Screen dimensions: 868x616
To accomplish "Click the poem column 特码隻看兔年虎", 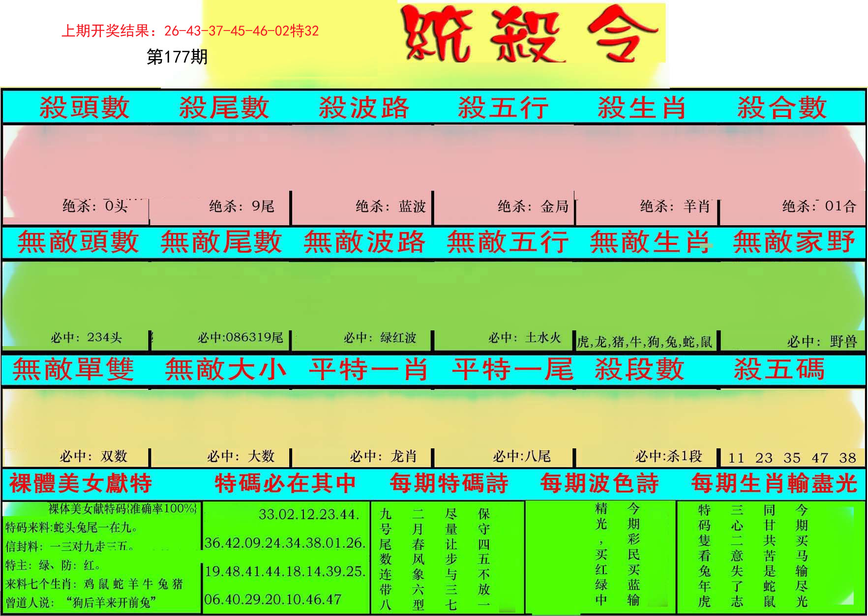I will pyautogui.click(x=704, y=556).
